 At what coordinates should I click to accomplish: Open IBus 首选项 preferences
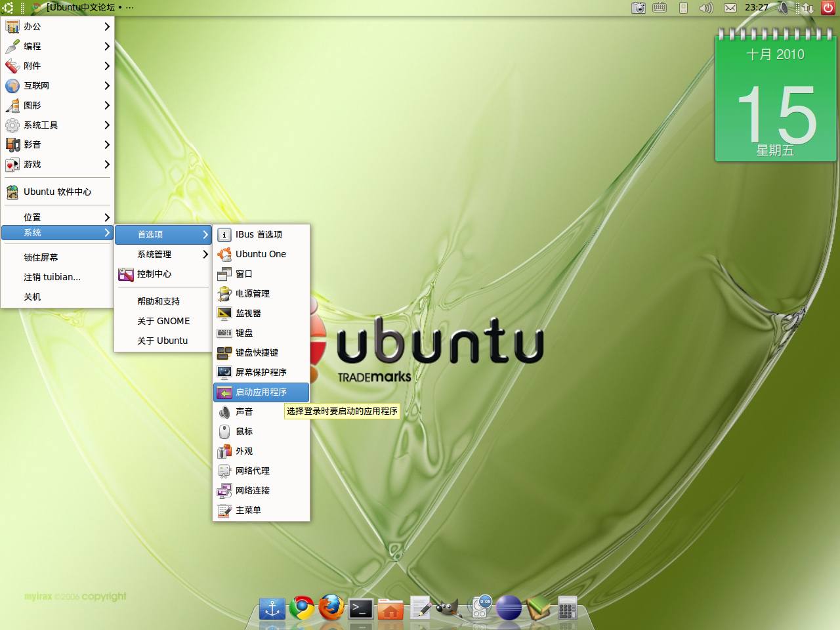pyautogui.click(x=261, y=234)
